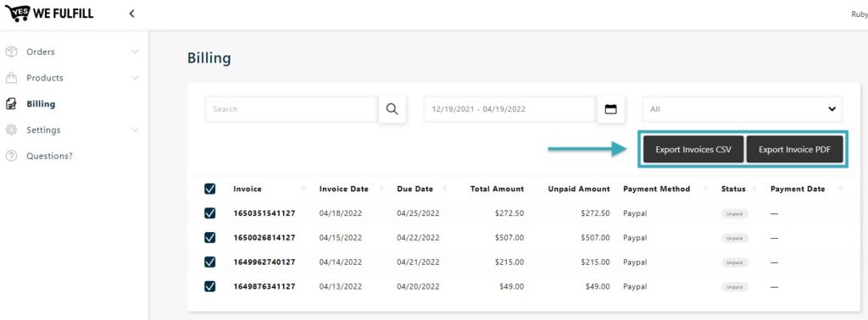Open the All status filter dropdown

point(743,109)
